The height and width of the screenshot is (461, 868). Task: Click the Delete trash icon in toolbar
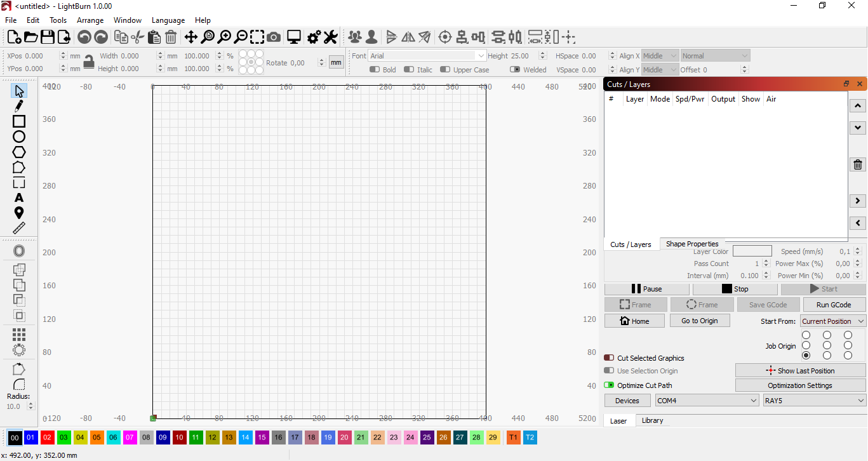[x=171, y=37]
